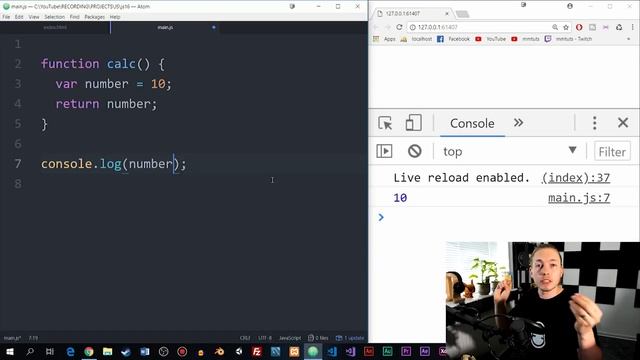The width and height of the screenshot is (640, 360).
Task: Open the Chrome three-dot menu
Action: 632,27
